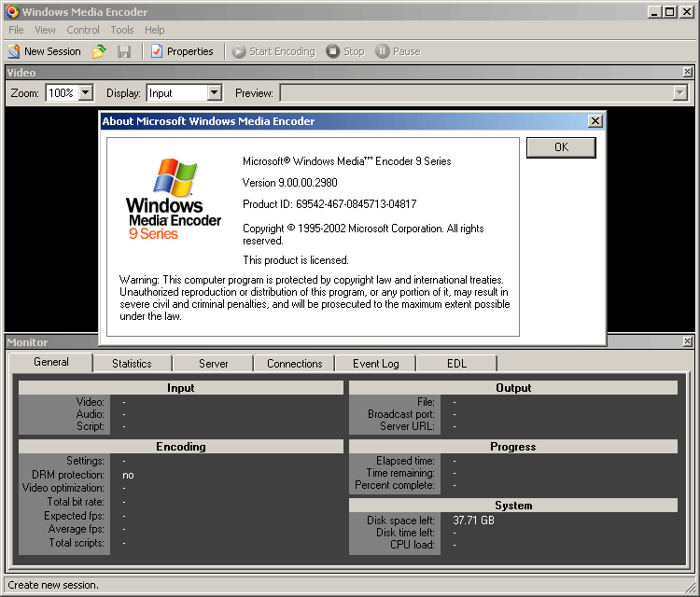Click the Windows Media Encoder title bar icon
Screen dimensions: 700x597
12,11
